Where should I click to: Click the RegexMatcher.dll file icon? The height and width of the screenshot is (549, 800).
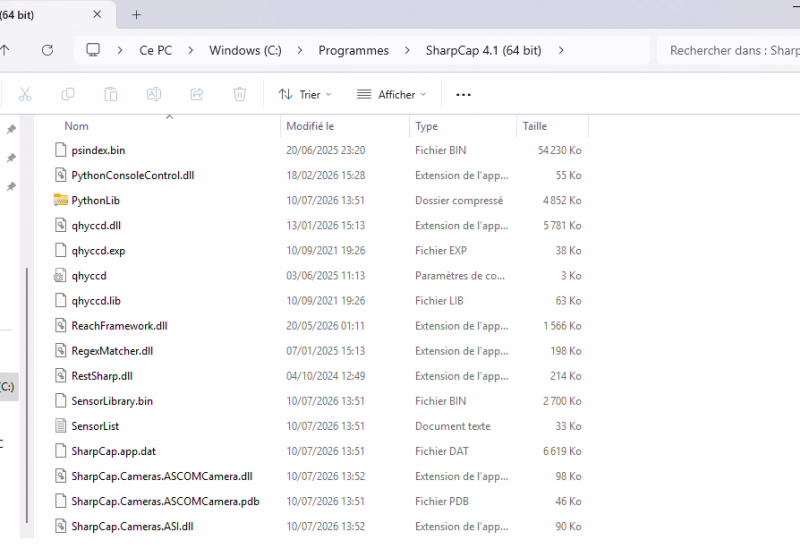pos(60,351)
